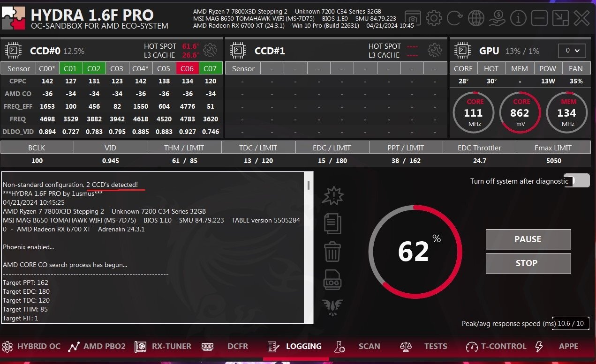Go to the RX-TUNER tab
The image size is (596, 364).
click(163, 346)
